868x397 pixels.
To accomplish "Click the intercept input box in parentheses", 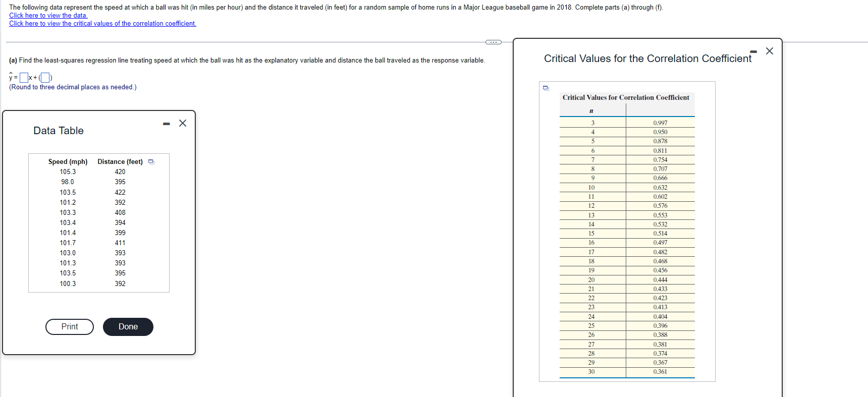I will [45, 78].
